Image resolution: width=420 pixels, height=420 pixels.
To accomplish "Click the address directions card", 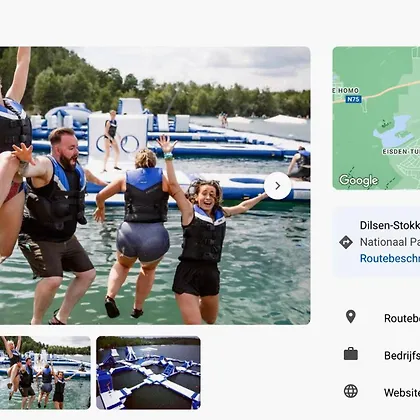I will pos(377,242).
